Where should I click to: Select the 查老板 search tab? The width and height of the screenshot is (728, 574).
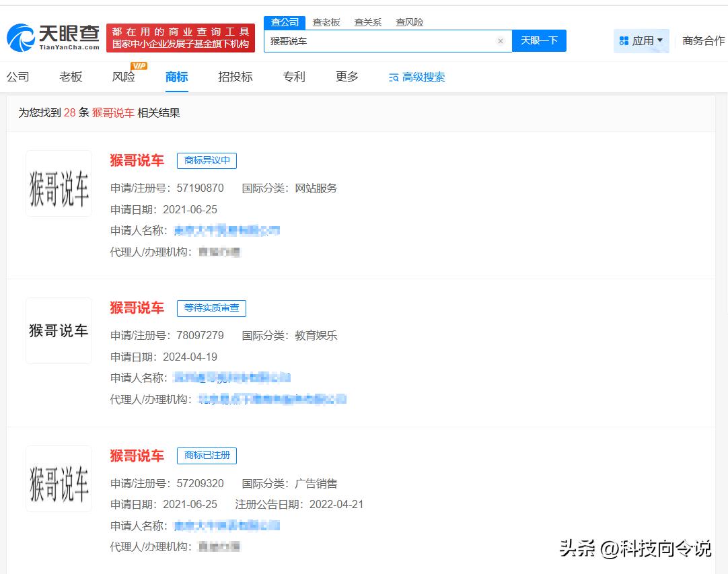pos(326,22)
